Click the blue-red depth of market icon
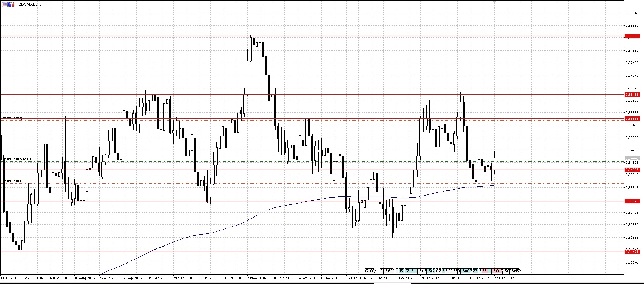Image resolution: width=644 pixels, height=284 pixels. tap(11, 4)
